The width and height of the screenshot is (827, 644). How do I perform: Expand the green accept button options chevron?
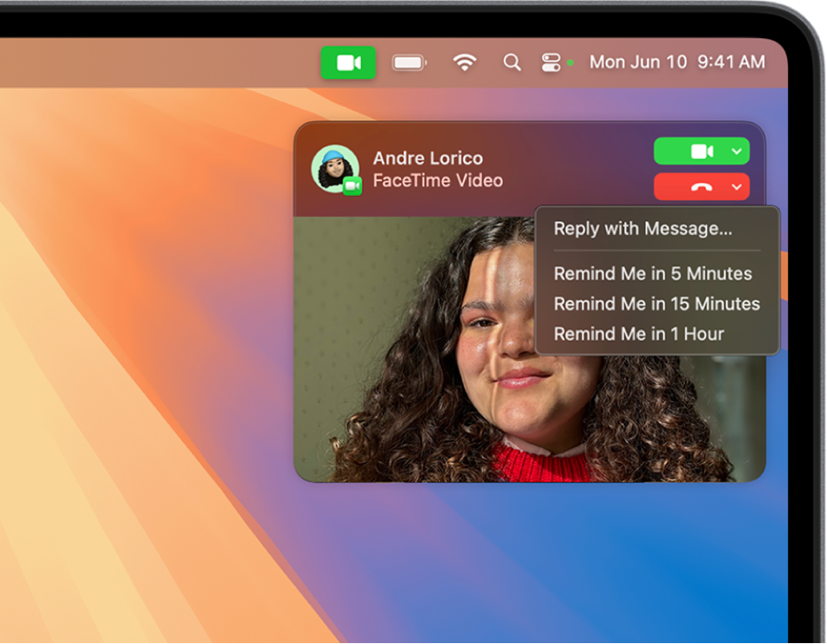click(736, 151)
